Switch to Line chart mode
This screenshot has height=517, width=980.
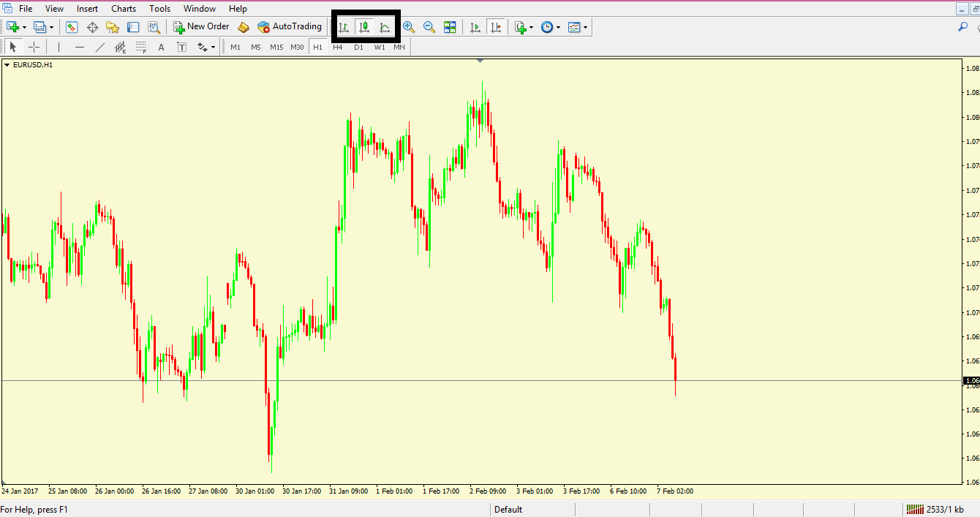(x=385, y=26)
